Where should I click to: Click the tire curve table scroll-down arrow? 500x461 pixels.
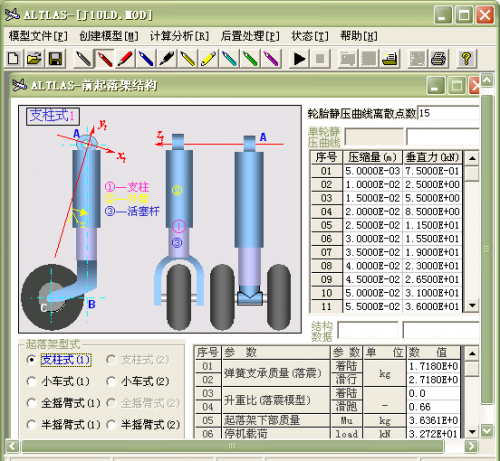point(472,305)
